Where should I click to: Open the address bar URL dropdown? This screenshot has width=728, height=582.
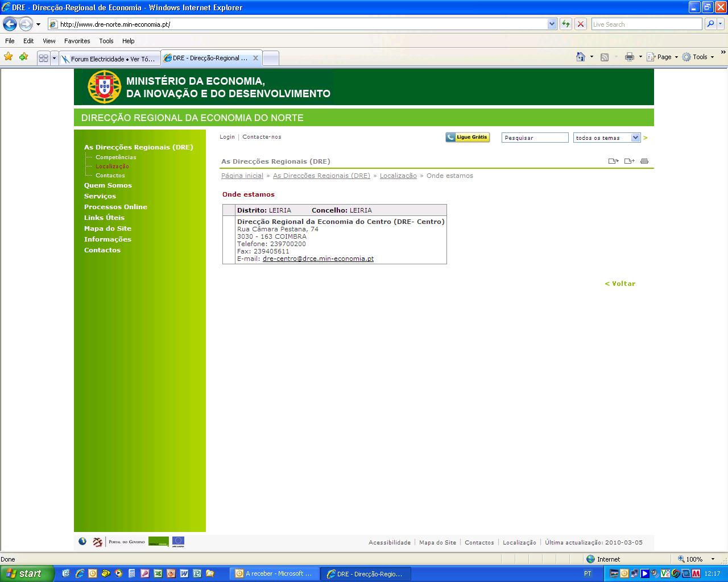pyautogui.click(x=552, y=24)
